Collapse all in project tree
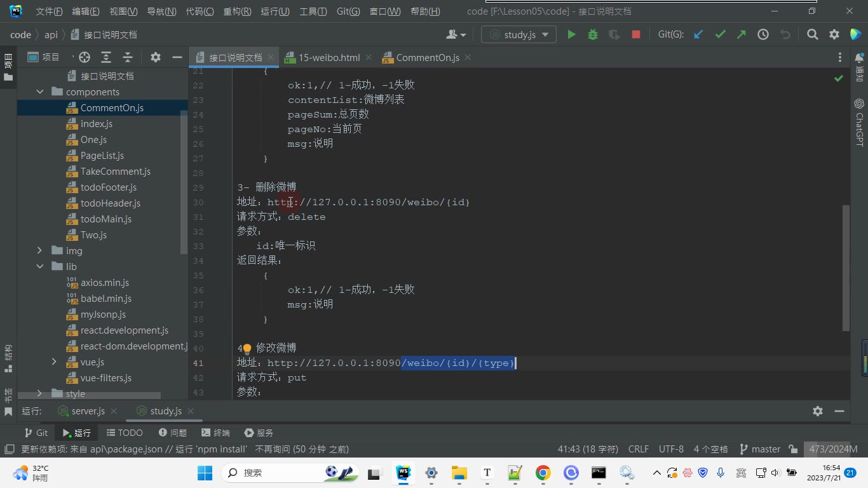This screenshot has width=868, height=488. point(128,57)
